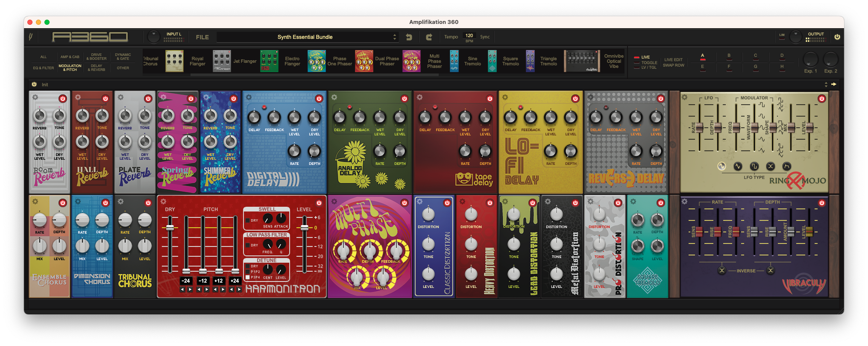868x346 pixels.
Task: Choose the Multi Phase Phaser thumbnail
Action: tap(411, 61)
